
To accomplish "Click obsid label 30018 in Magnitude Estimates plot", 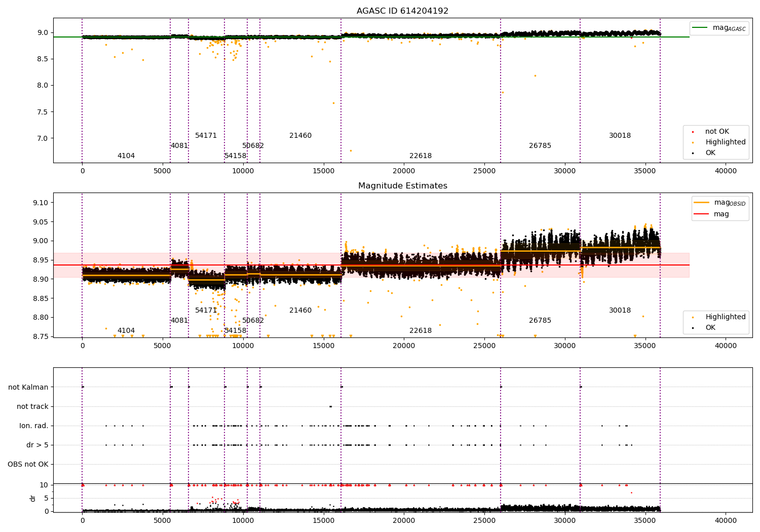I will pyautogui.click(x=620, y=311).
